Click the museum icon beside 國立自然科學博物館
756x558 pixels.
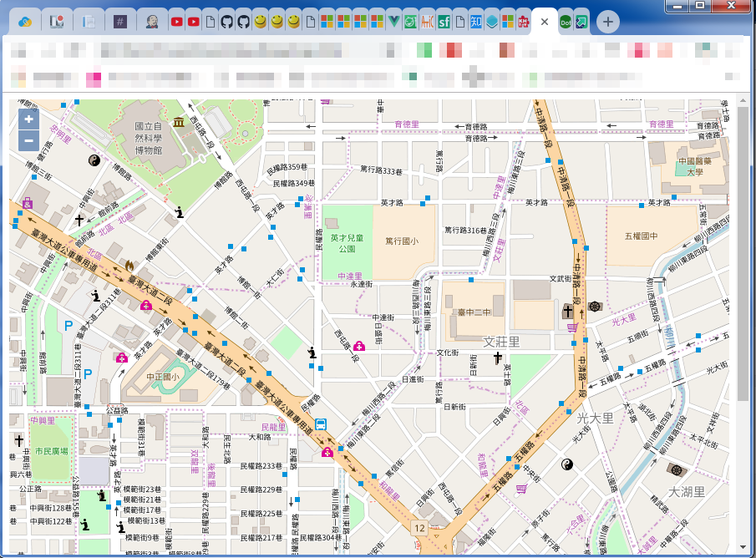[179, 121]
